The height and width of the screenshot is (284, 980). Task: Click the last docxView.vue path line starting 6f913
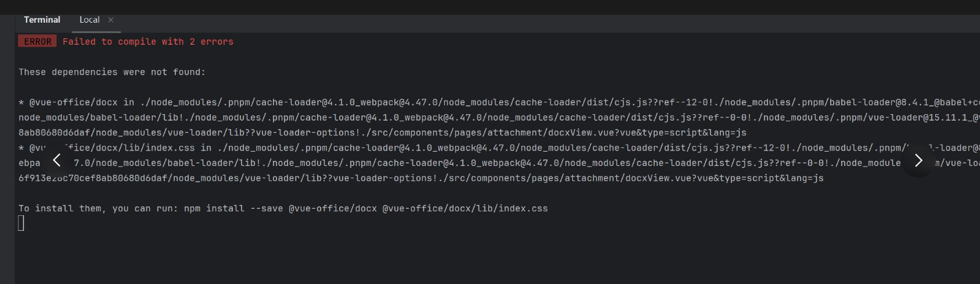421,178
